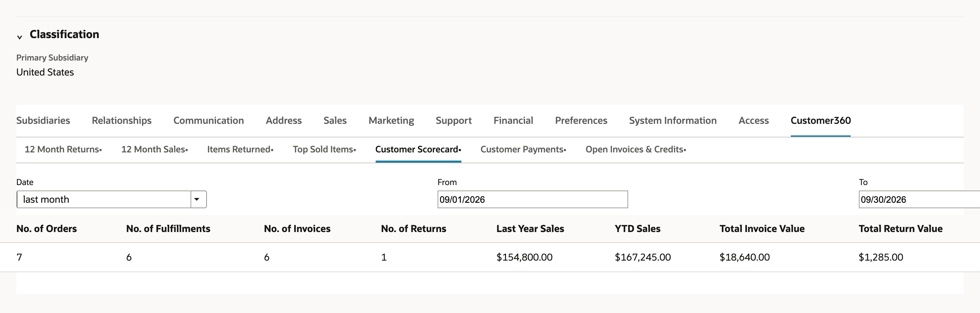Click the YTD Sales column header
Viewport: 980px width, 313px height.
coord(638,229)
